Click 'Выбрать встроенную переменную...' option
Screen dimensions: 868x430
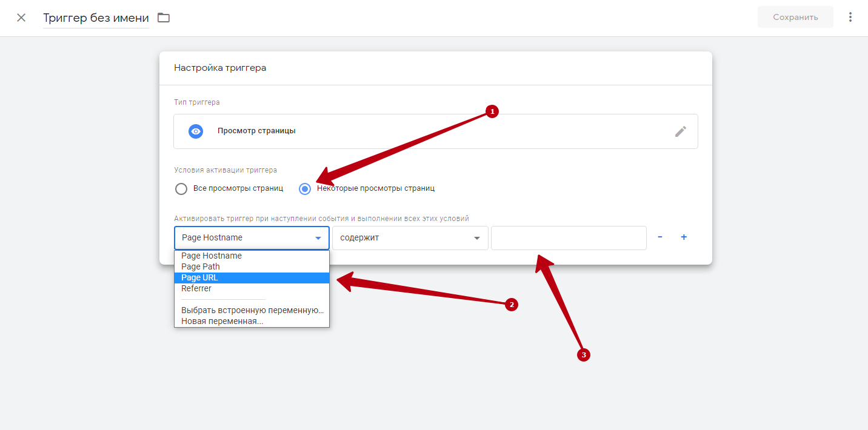click(x=252, y=310)
